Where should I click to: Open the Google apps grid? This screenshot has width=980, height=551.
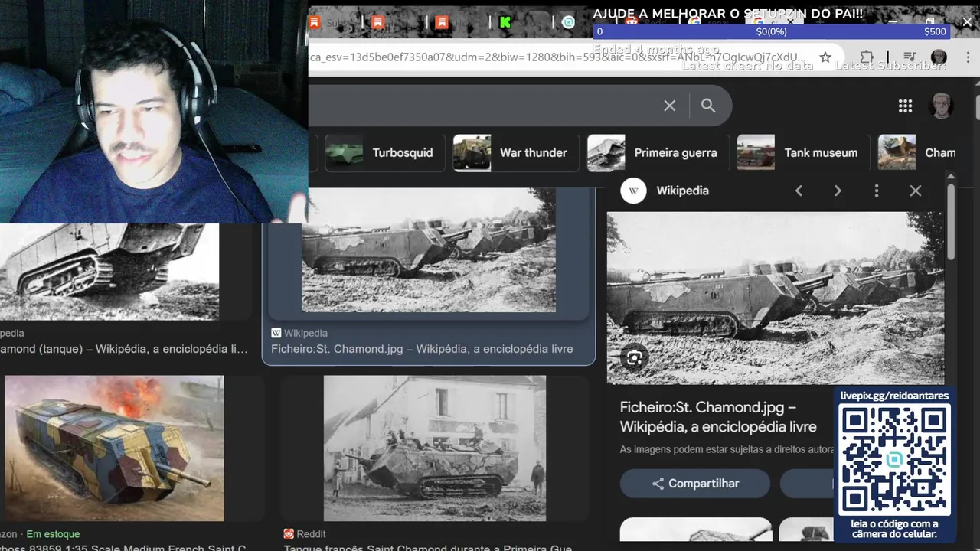(905, 106)
